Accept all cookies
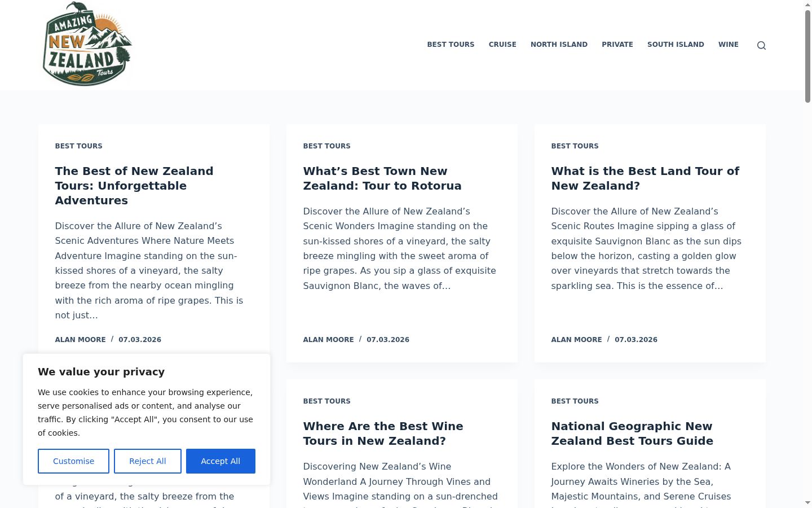The image size is (812, 508). coord(220,461)
